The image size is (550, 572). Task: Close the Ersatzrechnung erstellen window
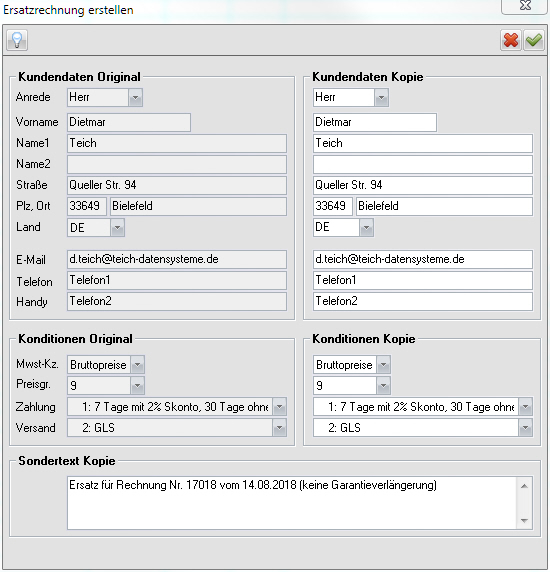click(x=525, y=6)
